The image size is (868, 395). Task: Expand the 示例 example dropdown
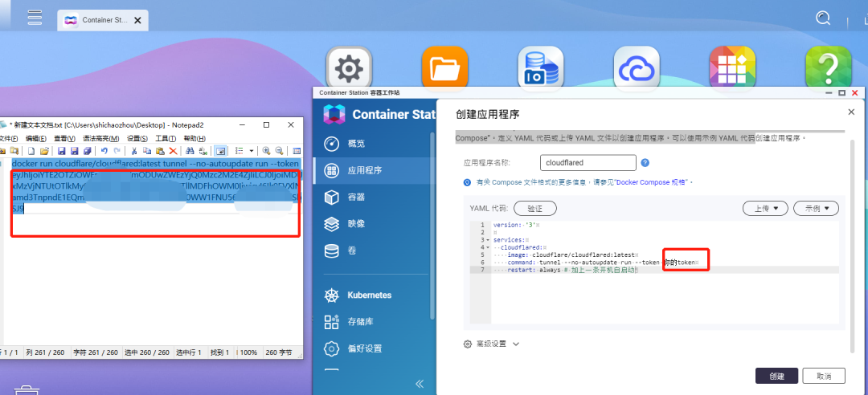[816, 208]
